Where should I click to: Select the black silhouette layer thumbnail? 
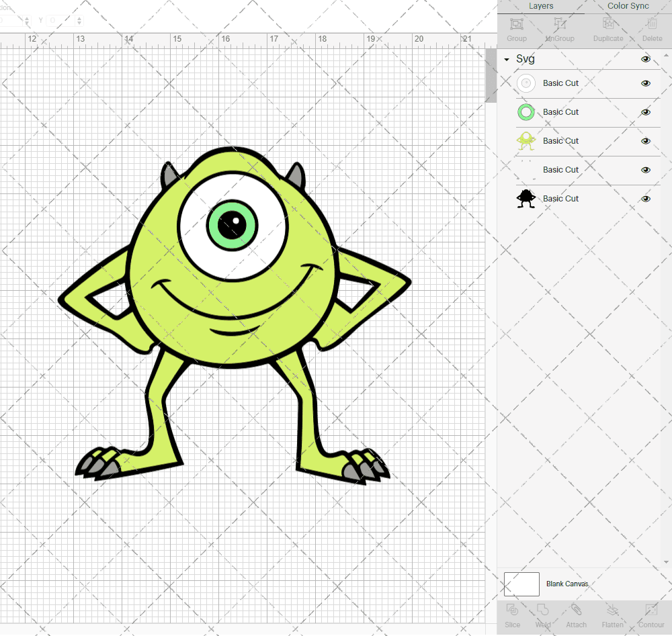tap(526, 199)
